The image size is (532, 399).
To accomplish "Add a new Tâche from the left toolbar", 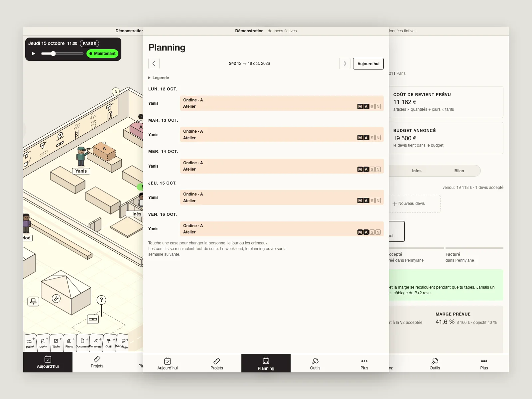I will click(x=57, y=342).
